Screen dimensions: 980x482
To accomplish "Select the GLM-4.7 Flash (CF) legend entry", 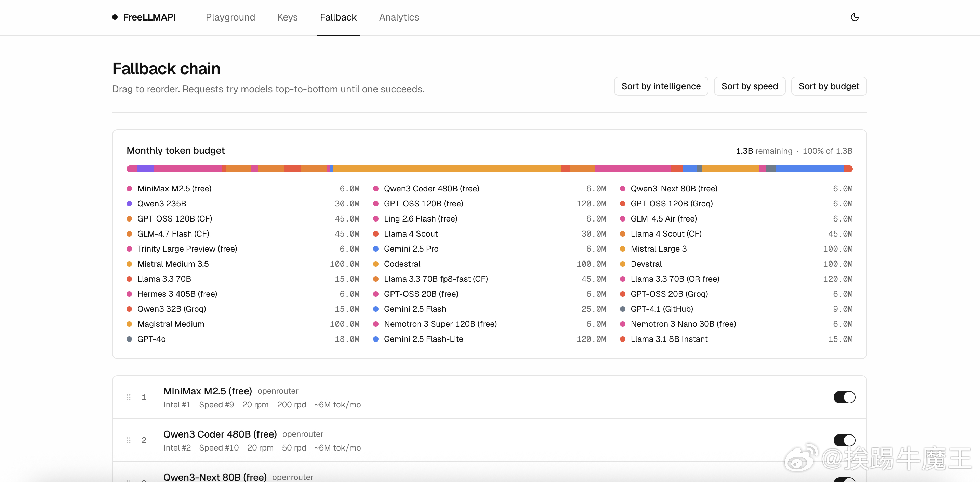I will [243, 234].
